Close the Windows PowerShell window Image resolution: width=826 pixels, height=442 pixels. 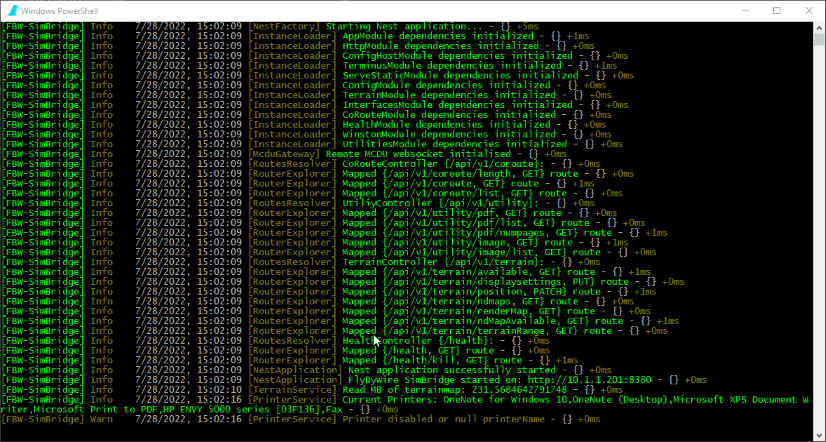tap(802, 9)
